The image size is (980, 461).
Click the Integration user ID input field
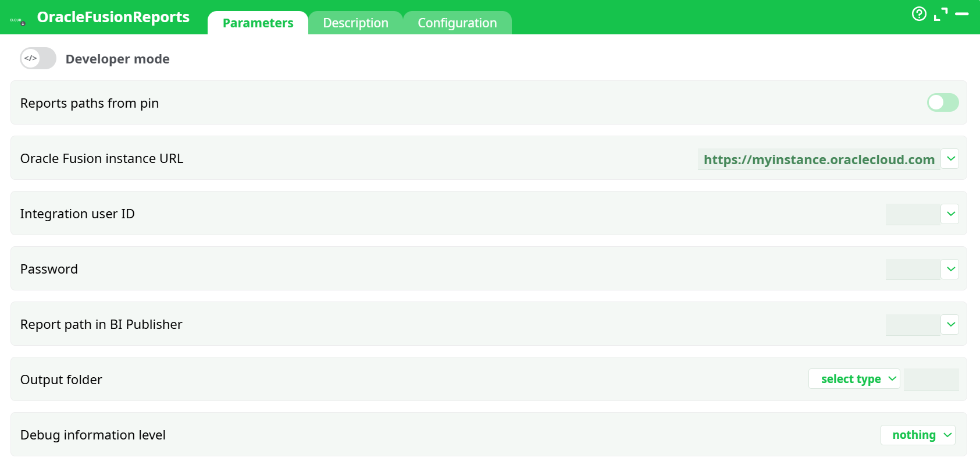[913, 214]
